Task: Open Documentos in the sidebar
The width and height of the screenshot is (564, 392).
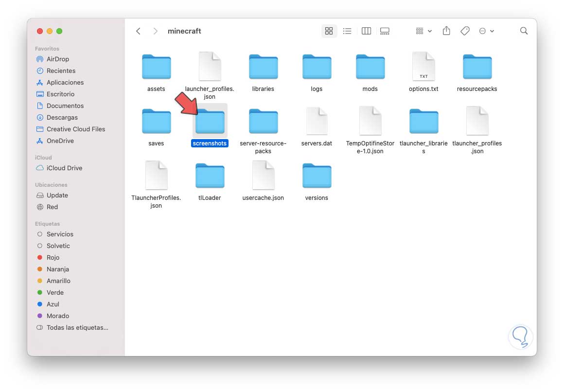Action: pos(60,106)
